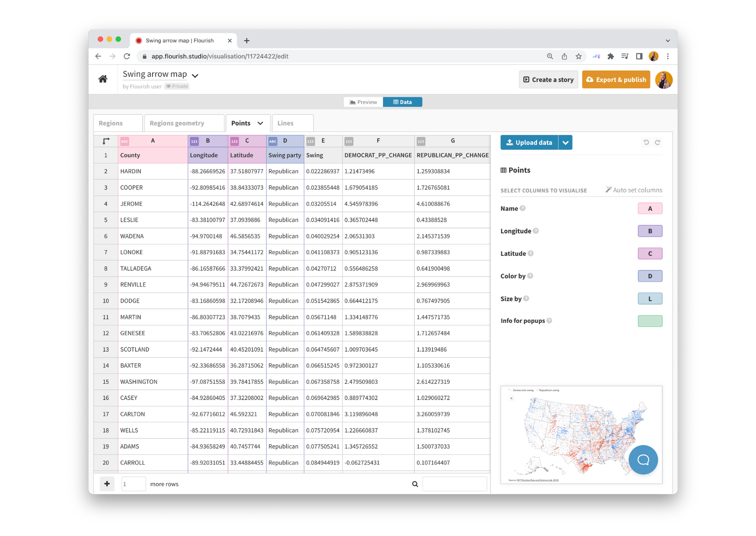Click the search magnifier icon below table
Viewport: 756px width, 536px height.
[415, 484]
